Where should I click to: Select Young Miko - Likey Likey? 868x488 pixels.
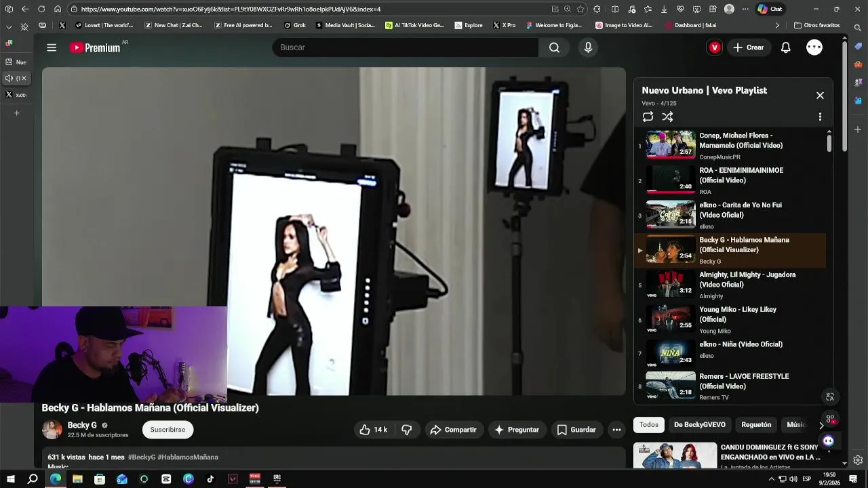coord(730,320)
